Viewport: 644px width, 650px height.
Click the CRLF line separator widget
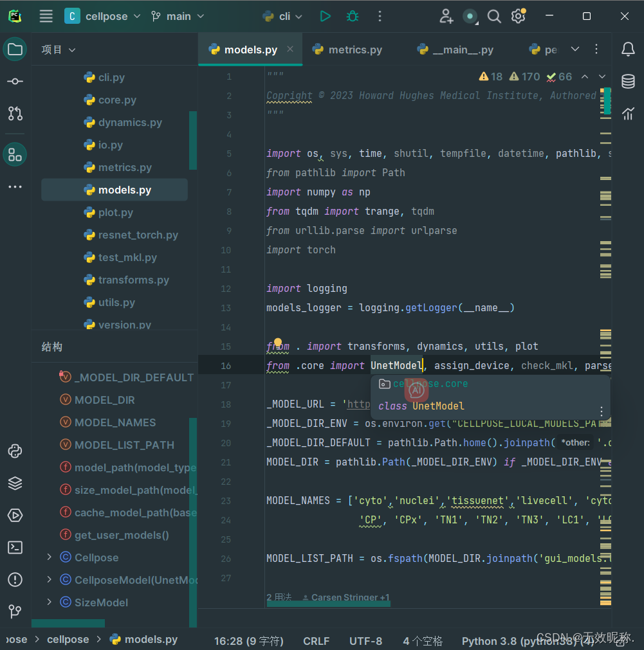(316, 641)
